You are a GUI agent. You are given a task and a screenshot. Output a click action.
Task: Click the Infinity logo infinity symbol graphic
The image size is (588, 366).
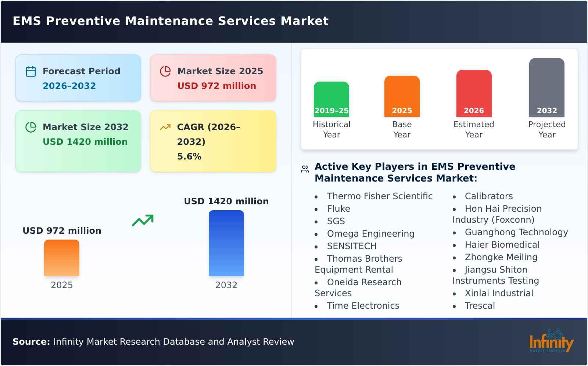553,334
